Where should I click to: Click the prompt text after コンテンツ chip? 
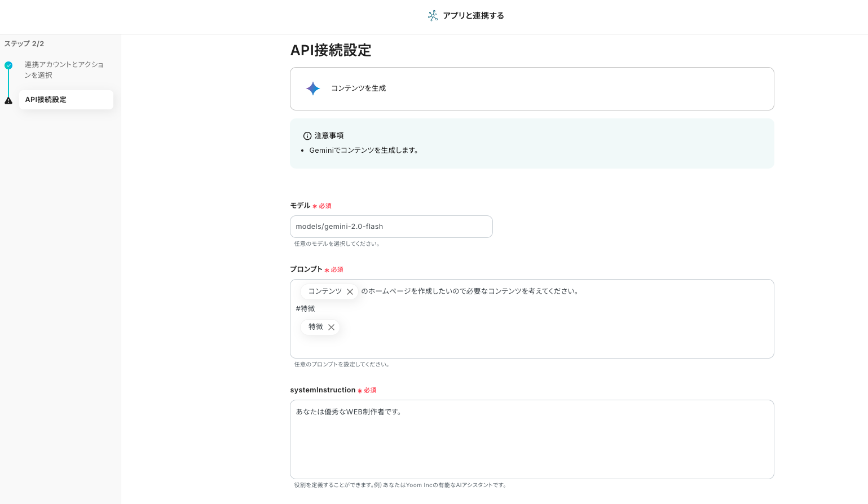point(470,291)
